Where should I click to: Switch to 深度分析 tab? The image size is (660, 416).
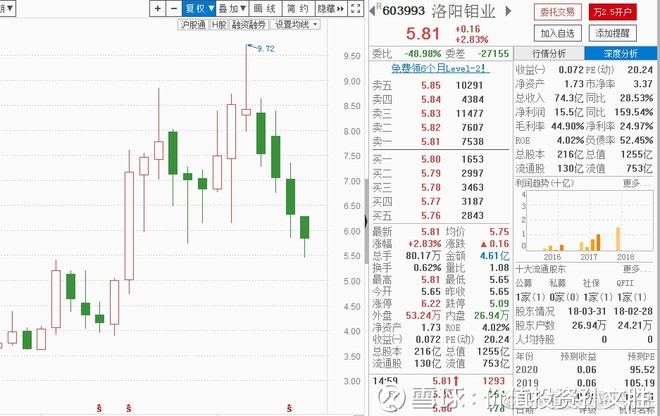point(620,53)
